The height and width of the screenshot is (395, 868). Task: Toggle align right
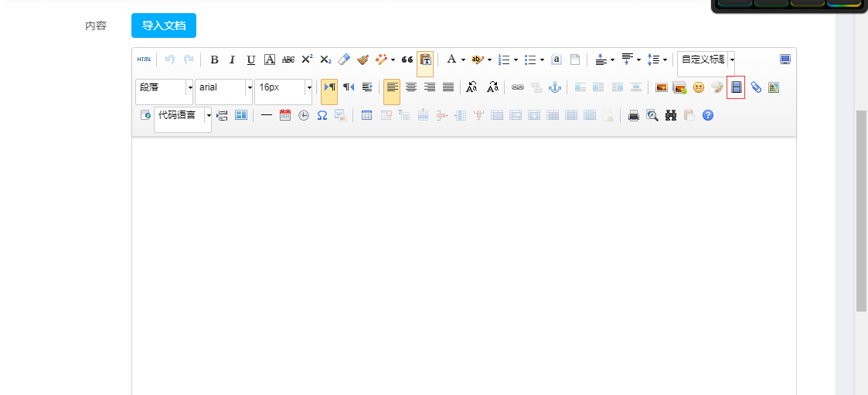coord(430,87)
